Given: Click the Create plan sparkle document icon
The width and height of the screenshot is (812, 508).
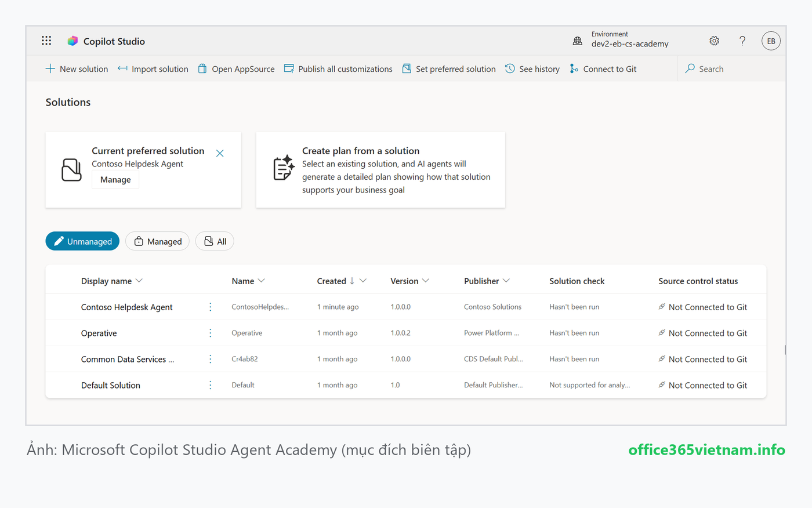Looking at the screenshot, I should tap(284, 168).
